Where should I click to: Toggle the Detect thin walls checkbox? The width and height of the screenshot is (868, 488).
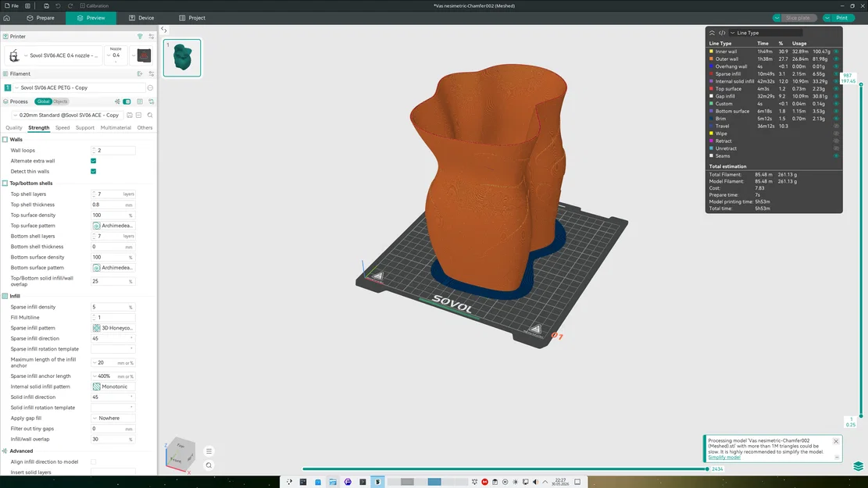94,172
